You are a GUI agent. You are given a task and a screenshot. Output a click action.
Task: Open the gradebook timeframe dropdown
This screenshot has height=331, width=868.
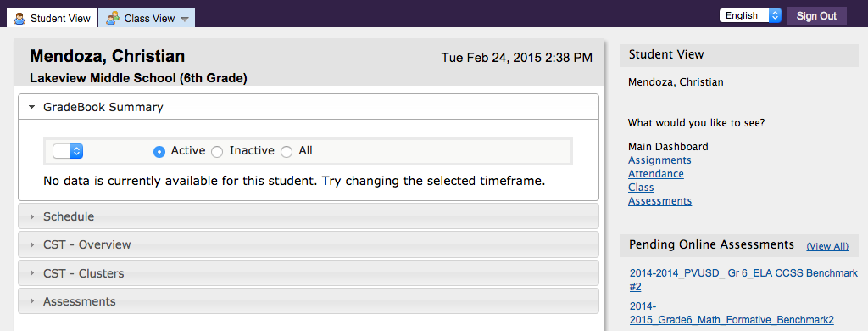(68, 151)
